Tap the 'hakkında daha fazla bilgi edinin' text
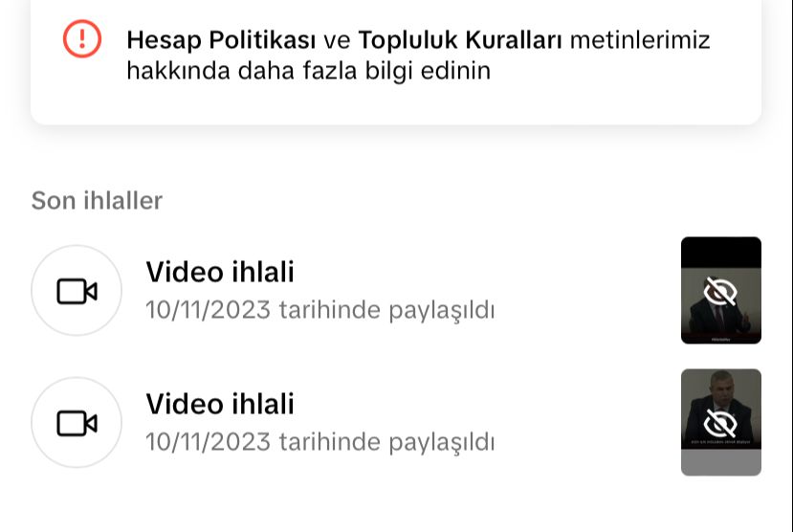 [x=309, y=71]
